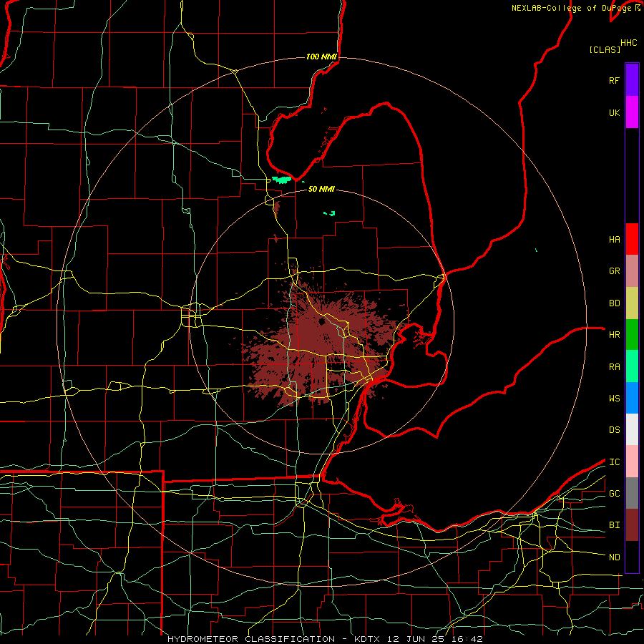Click the radar site center dot
The width and height of the screenshot is (644, 644).
point(321,321)
